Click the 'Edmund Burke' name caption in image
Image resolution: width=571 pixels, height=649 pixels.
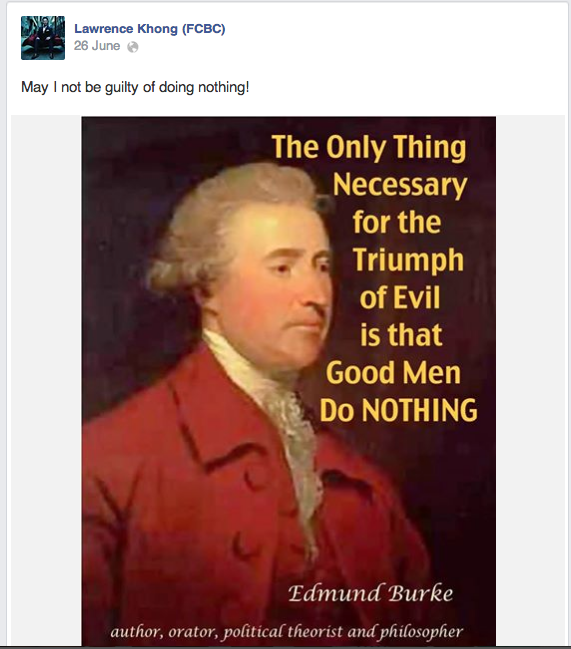point(370,593)
